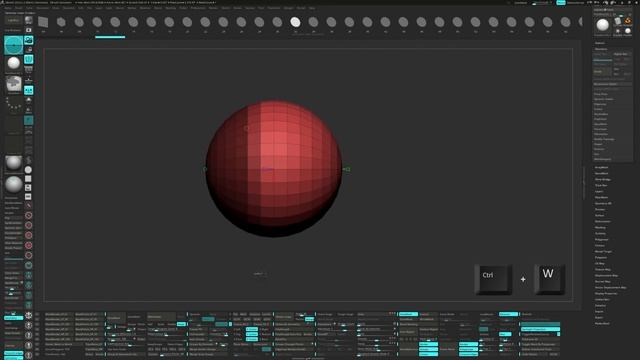Click the small cyan camera-like icon beside brush
The image size is (640, 360).
point(29,40)
